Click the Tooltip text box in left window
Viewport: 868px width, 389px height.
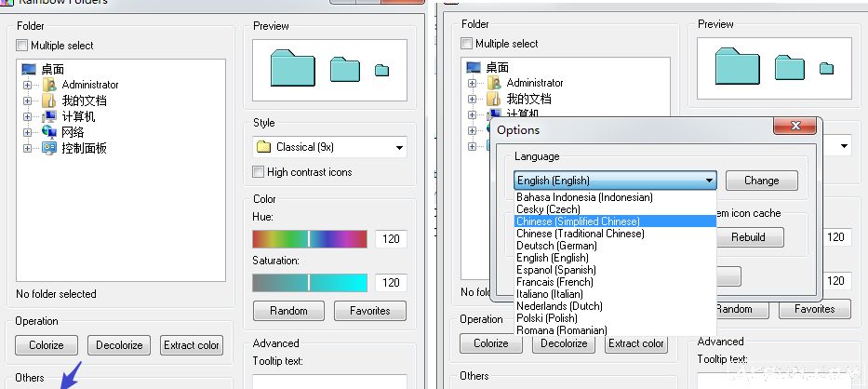point(330,382)
